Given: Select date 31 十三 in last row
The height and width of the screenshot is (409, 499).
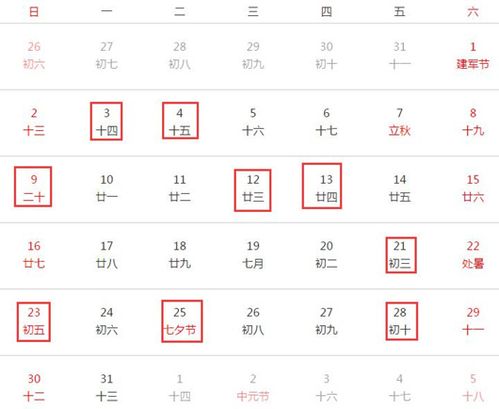Looking at the screenshot, I should click(x=107, y=387).
